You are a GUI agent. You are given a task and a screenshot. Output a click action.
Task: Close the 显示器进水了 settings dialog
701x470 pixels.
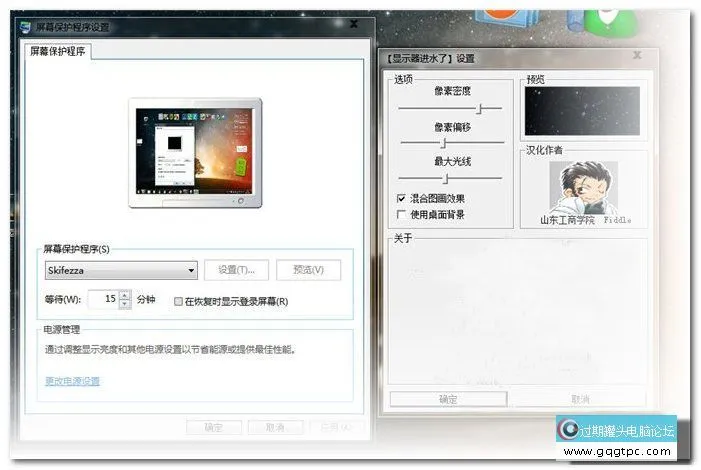(636, 59)
